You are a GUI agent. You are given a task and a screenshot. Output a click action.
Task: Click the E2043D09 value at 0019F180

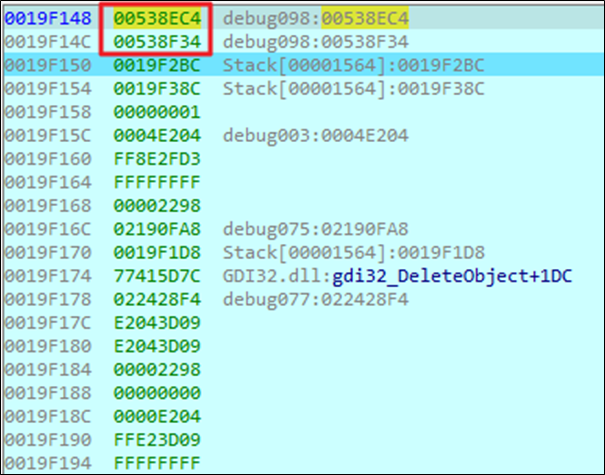157,346
